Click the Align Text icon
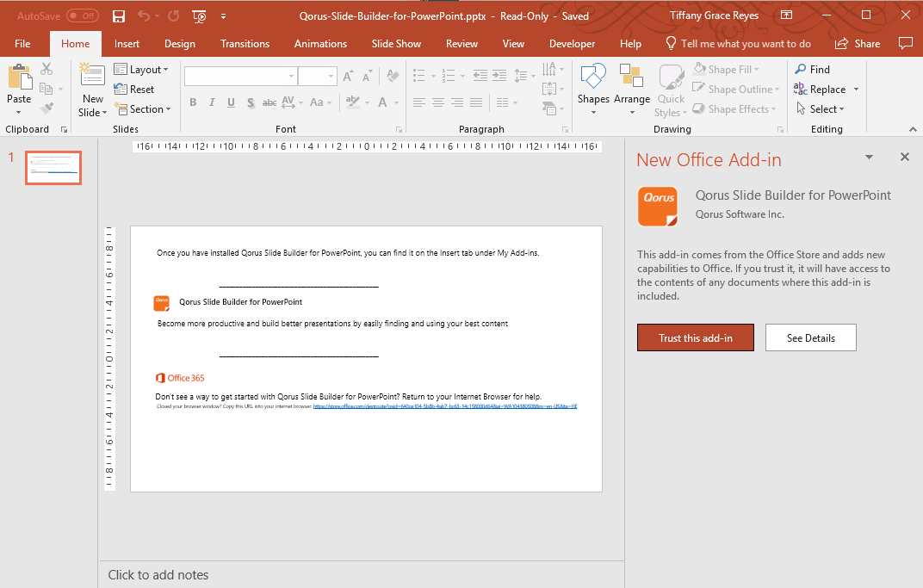Viewport: 923px width, 588px height. pyautogui.click(x=549, y=89)
